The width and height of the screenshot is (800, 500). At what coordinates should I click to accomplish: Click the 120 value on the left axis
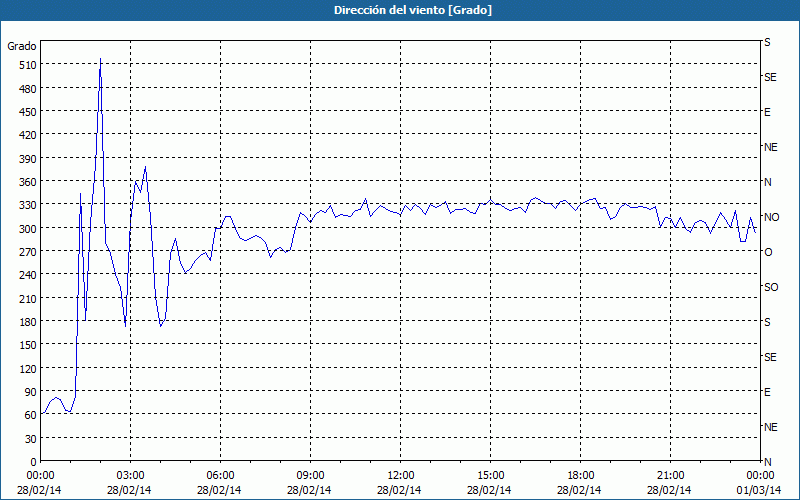pyautogui.click(x=28, y=369)
